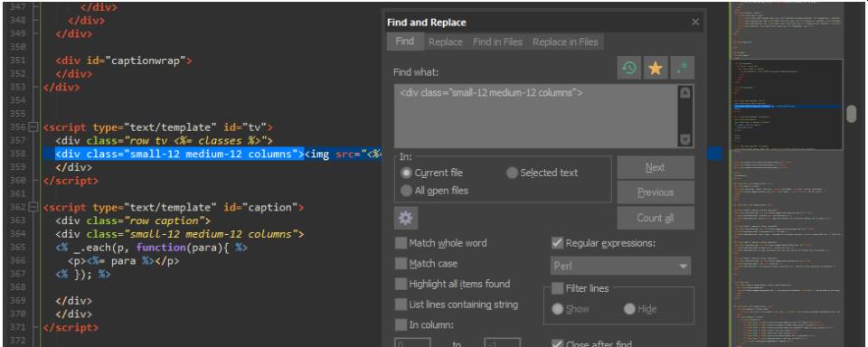Click the div class="row caption" line
Viewport: 868px width, 347px height.
click(x=133, y=220)
